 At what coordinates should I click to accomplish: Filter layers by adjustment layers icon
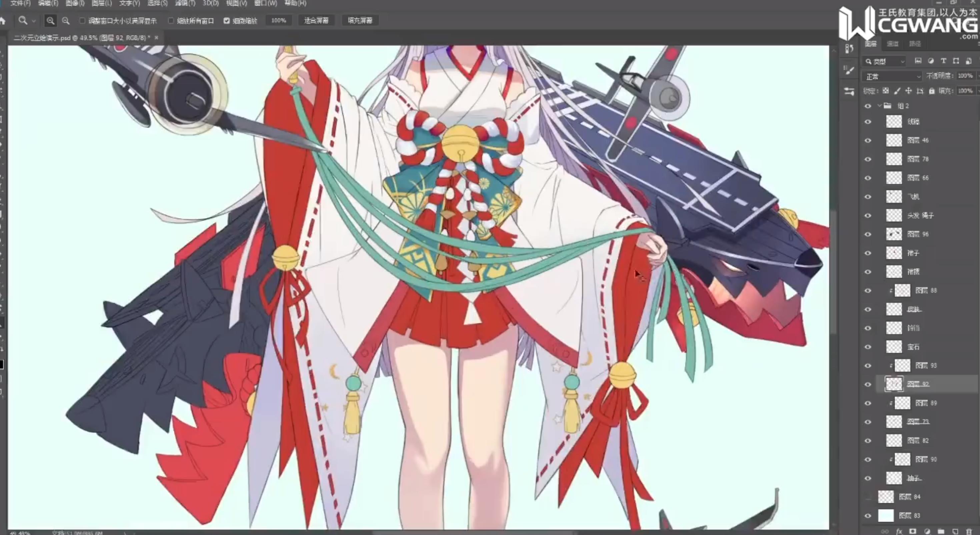pyautogui.click(x=931, y=61)
